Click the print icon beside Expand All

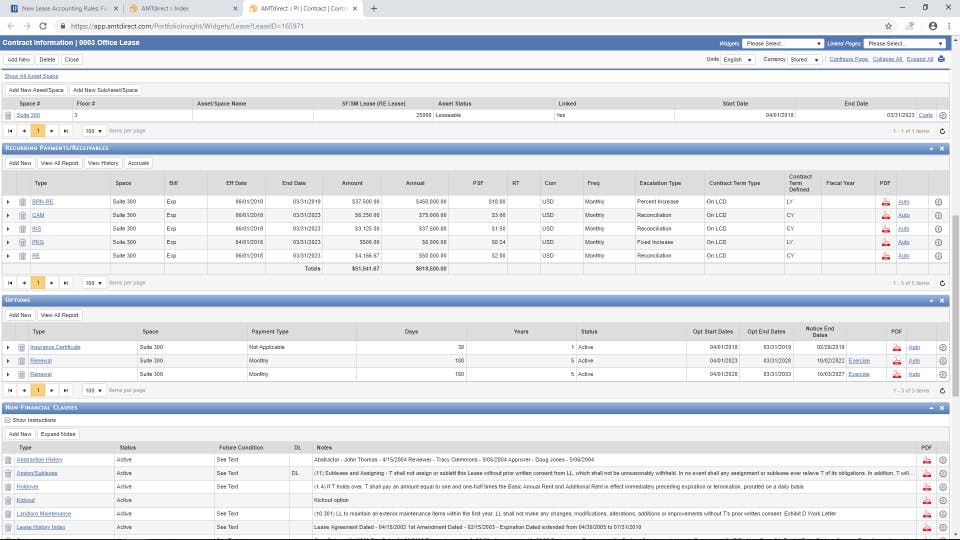[941, 59]
